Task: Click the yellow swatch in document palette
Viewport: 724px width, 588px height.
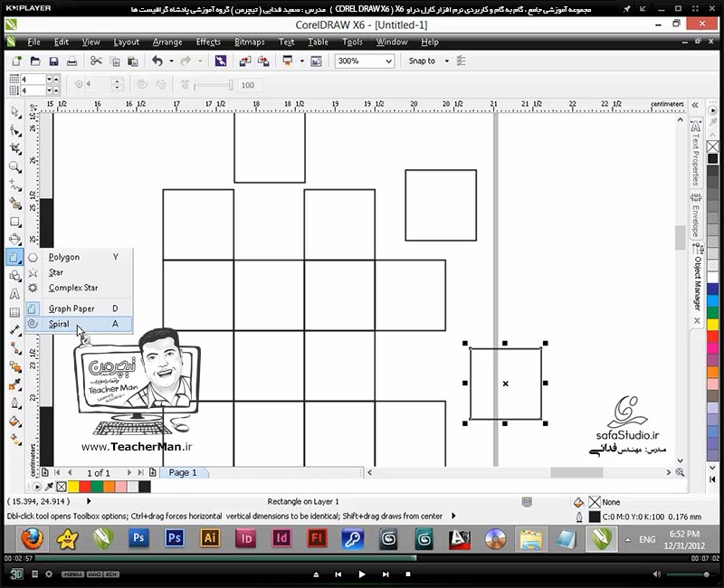Action: click(x=73, y=487)
